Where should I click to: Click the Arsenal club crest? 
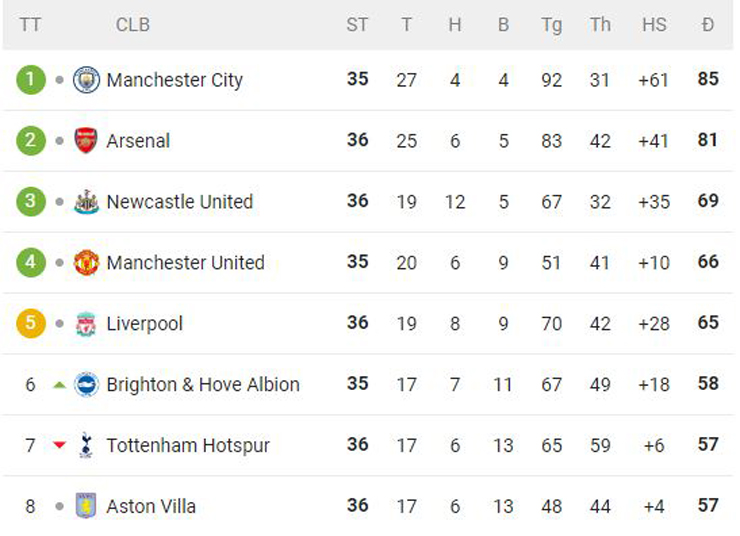tap(87, 141)
